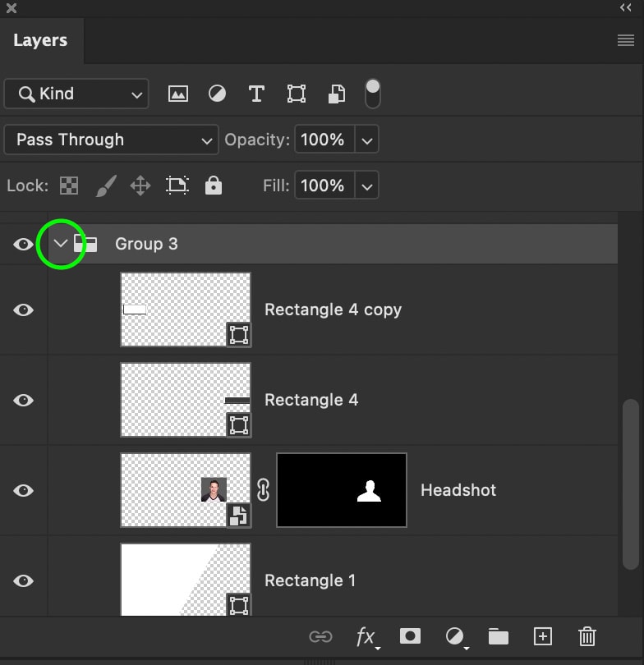Toggle Rectangle 1 layer visibility

(23, 581)
